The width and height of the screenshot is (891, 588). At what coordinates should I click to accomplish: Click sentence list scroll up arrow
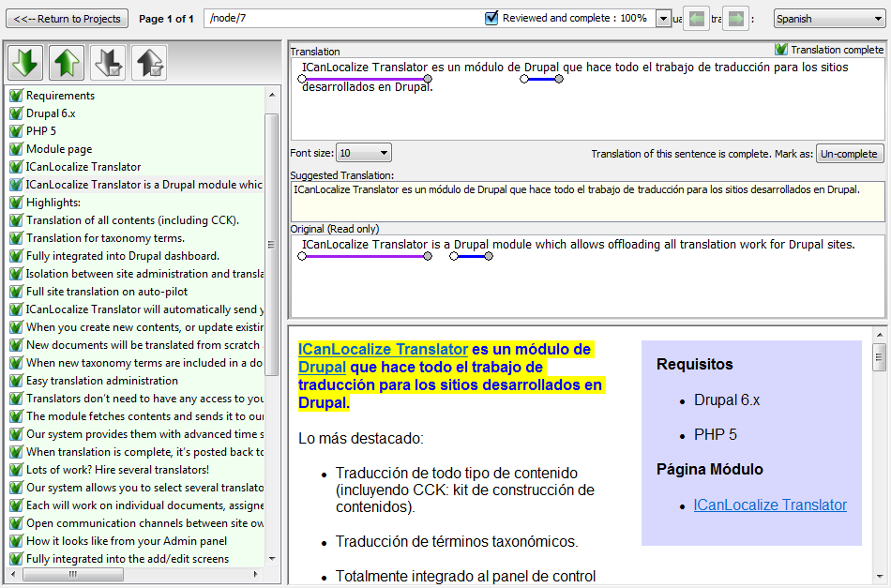(272, 95)
